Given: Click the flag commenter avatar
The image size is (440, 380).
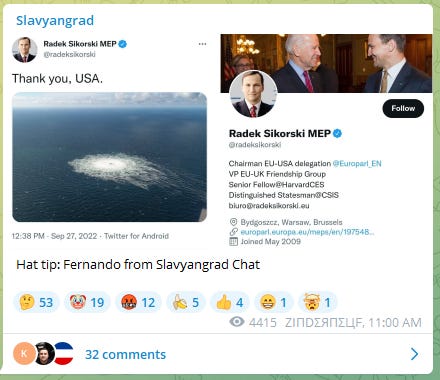Looking at the screenshot, I should 64,353.
